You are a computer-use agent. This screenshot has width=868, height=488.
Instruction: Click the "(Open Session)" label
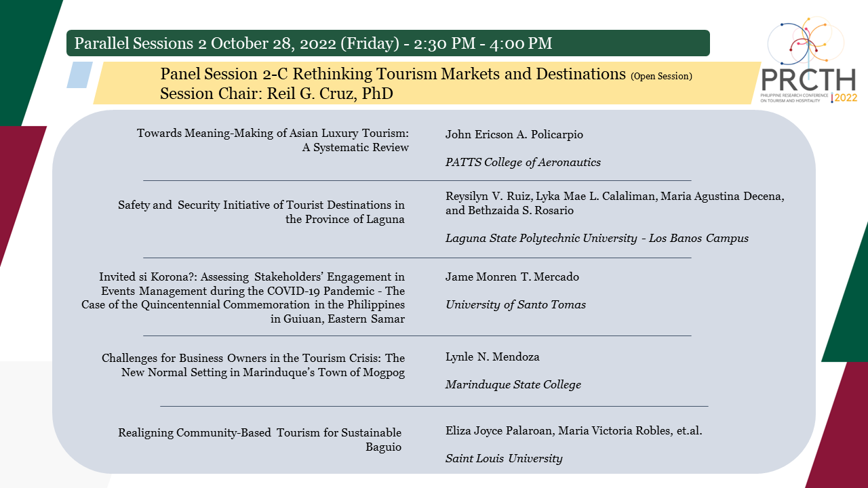661,76
